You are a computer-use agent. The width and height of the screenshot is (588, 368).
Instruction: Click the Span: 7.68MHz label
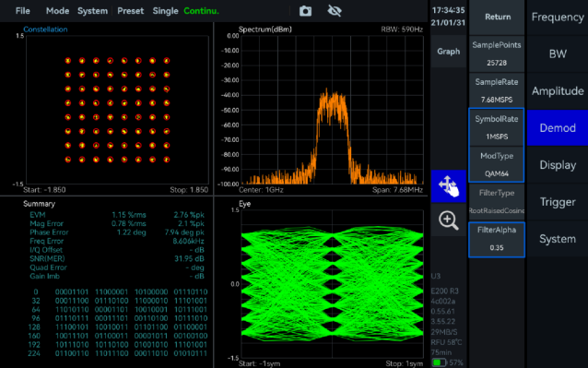[x=397, y=190]
